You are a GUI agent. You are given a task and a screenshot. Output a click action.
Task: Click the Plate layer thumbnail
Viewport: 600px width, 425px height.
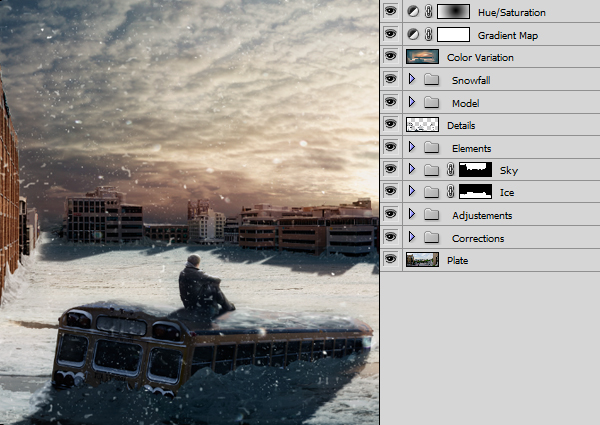[x=422, y=259]
